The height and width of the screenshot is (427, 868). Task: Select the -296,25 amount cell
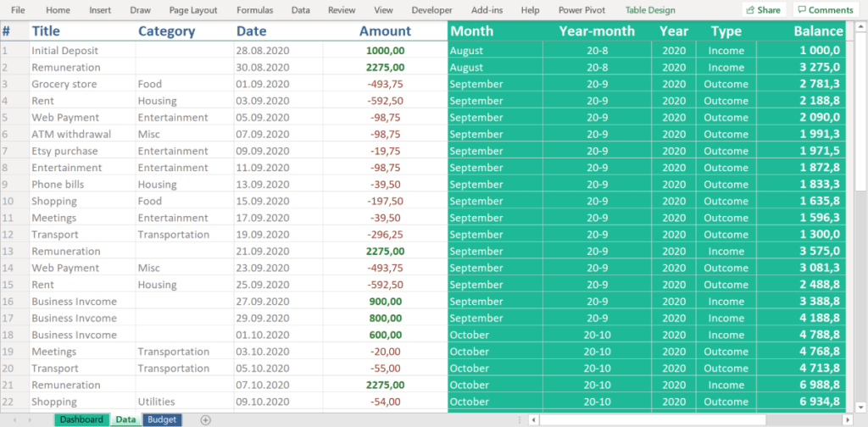385,235
